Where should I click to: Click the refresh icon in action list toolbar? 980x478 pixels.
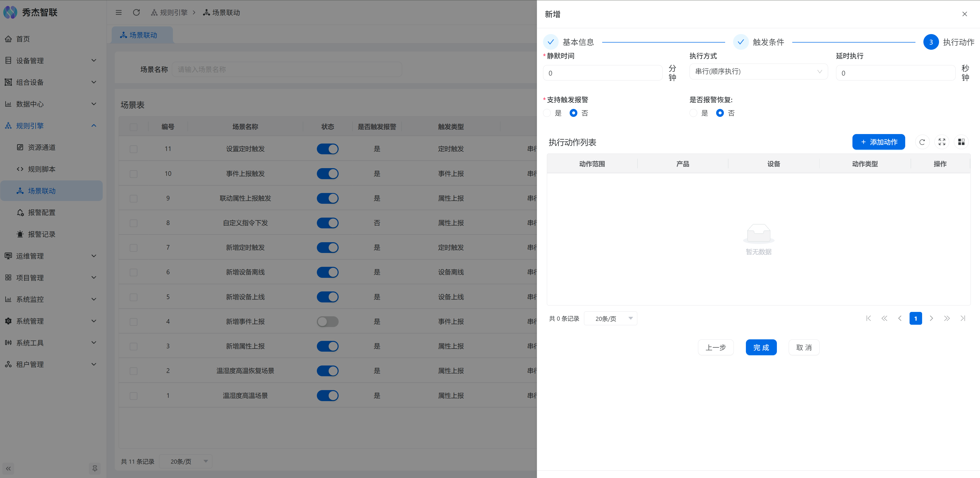[x=922, y=142]
